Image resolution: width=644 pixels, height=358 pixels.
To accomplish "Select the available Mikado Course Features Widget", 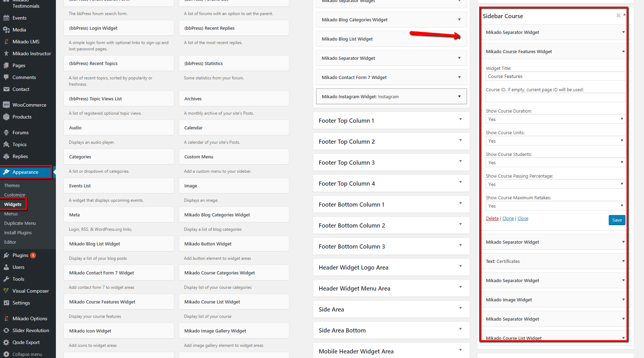I will pos(119,302).
